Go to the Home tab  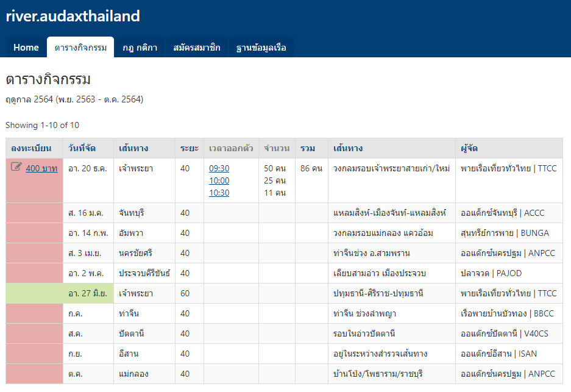pos(26,48)
